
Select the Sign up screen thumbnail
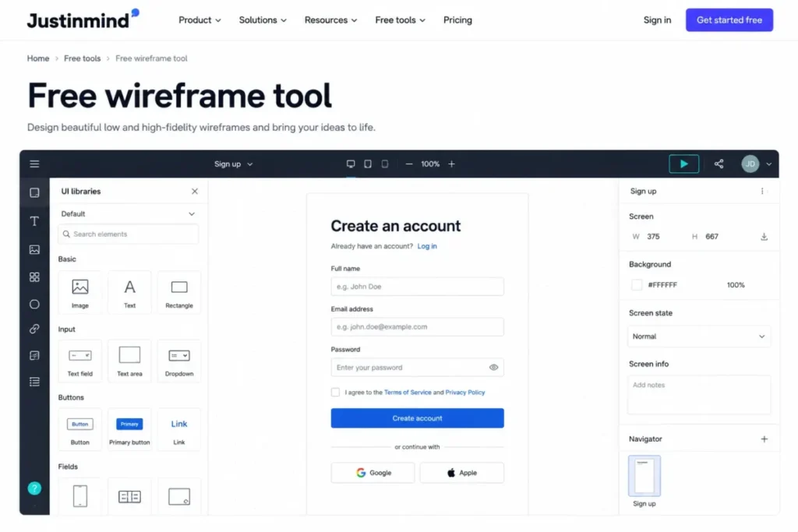tap(644, 476)
